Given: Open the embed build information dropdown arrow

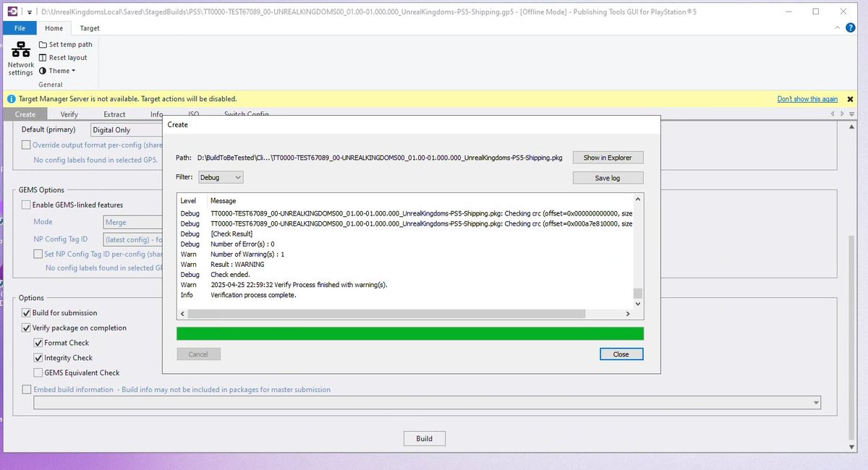Looking at the screenshot, I should click(x=816, y=403).
